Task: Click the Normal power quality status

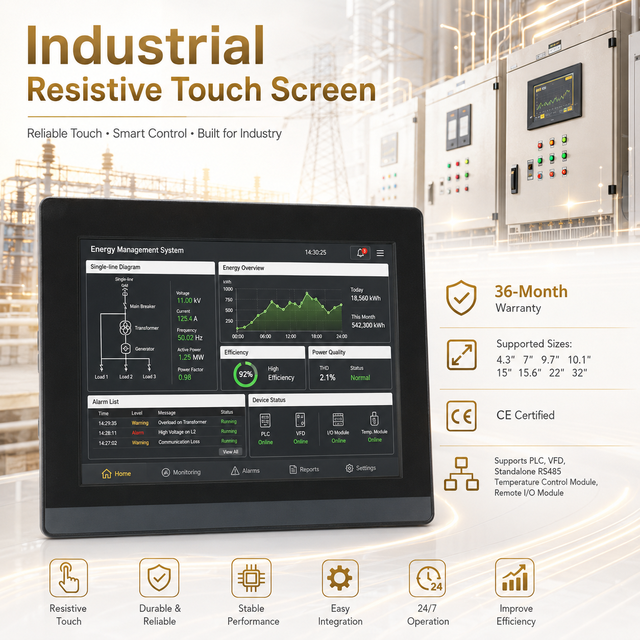Action: point(360,378)
